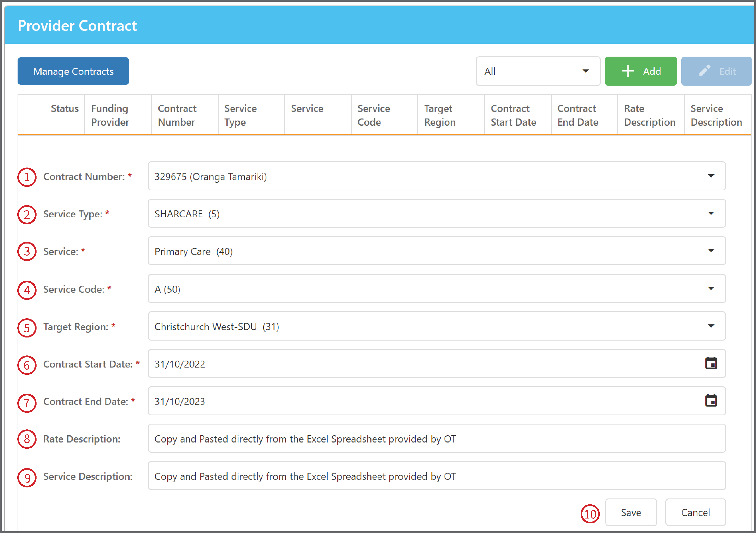Select the Christchurch West-SDU (31) value
The width and height of the screenshot is (756, 533).
[217, 327]
